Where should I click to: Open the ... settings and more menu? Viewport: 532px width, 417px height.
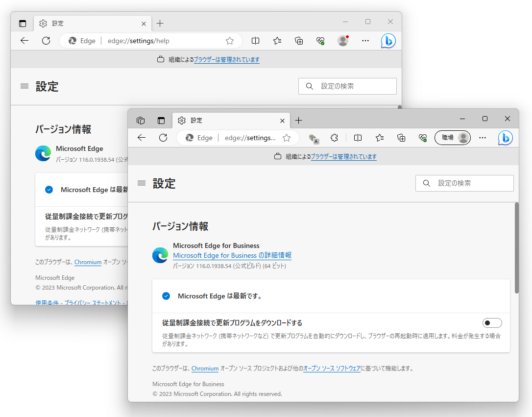tap(483, 138)
